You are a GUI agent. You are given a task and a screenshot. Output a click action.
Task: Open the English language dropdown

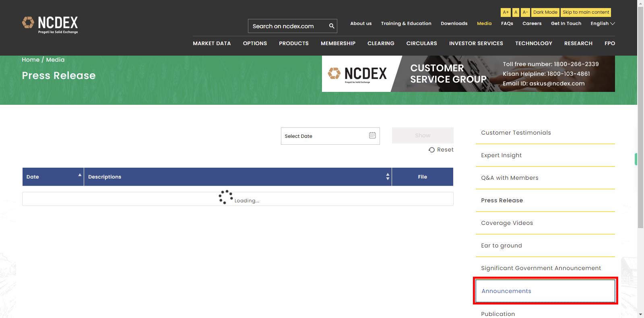click(x=603, y=23)
